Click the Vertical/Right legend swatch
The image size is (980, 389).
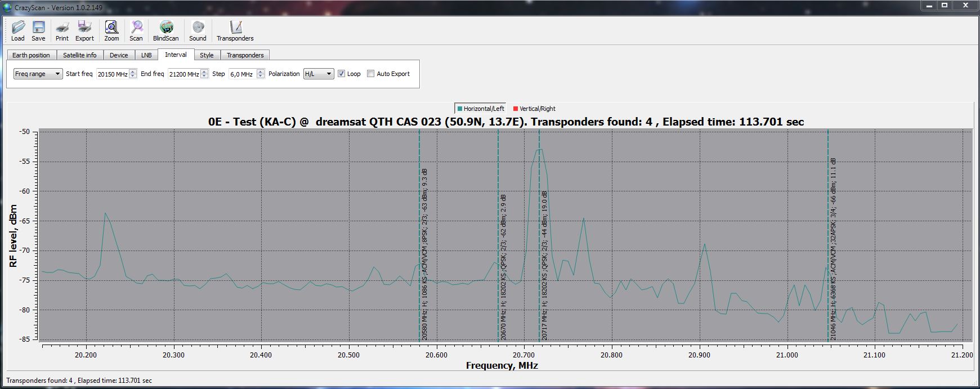coord(516,109)
